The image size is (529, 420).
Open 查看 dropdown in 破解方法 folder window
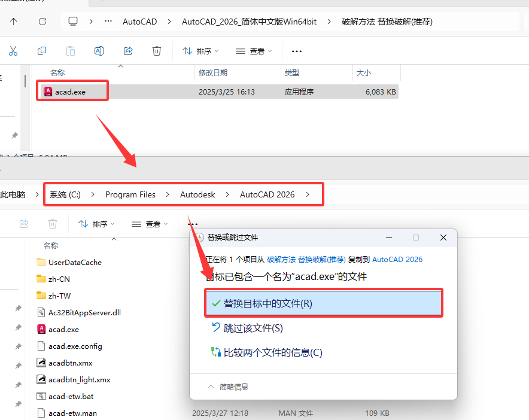click(x=254, y=51)
